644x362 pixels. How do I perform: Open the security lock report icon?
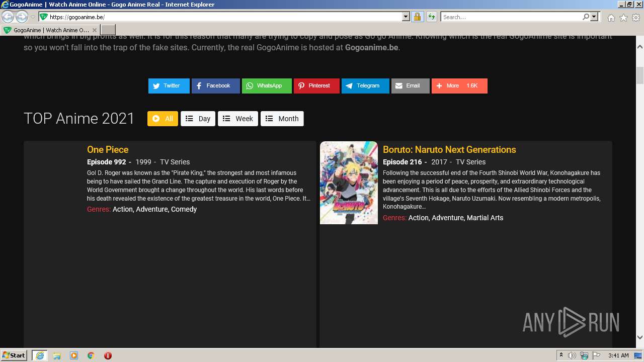pos(417,17)
